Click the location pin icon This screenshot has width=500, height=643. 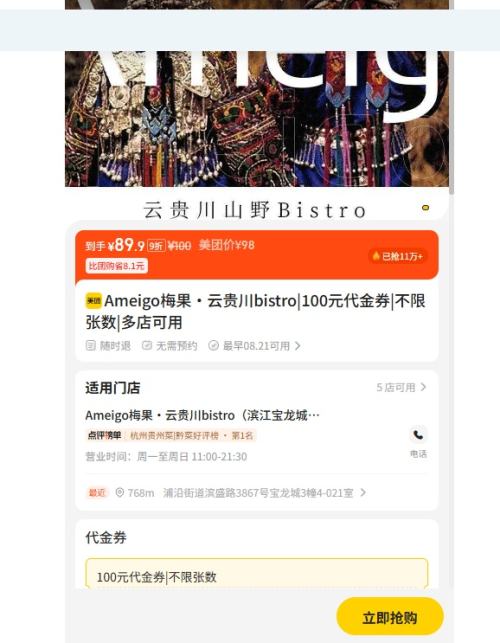(119, 492)
